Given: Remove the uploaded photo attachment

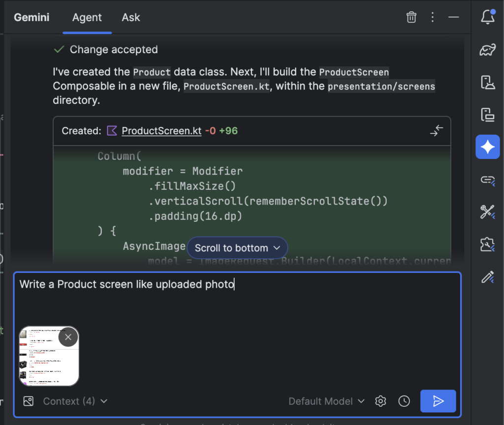Looking at the screenshot, I should 68,337.
